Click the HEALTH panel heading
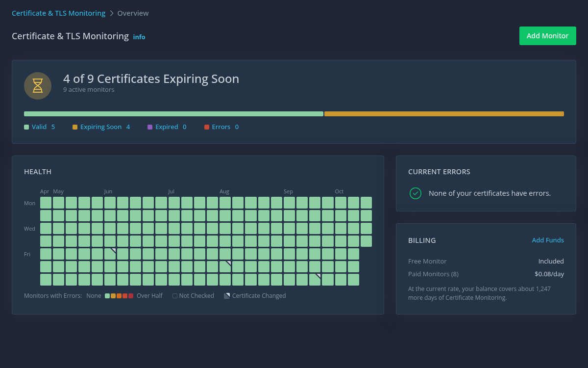This screenshot has height=368, width=588. click(x=38, y=172)
